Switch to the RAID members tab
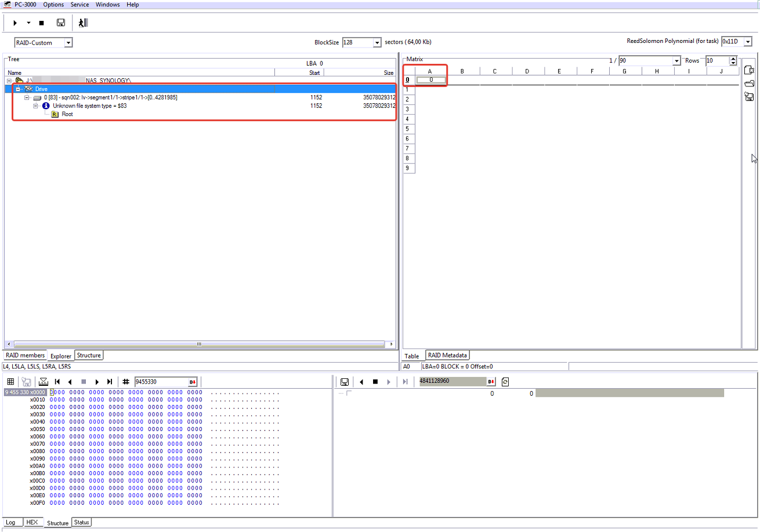The height and width of the screenshot is (532, 760). point(25,356)
